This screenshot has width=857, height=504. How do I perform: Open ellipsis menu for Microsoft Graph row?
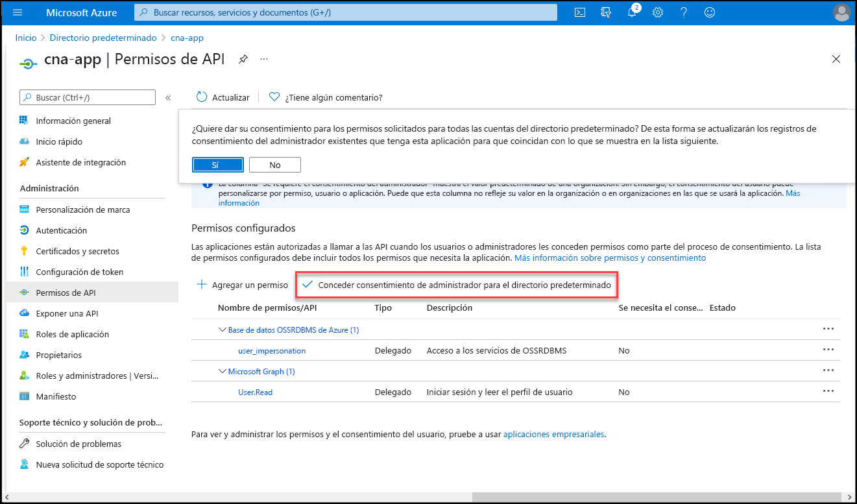pos(828,370)
